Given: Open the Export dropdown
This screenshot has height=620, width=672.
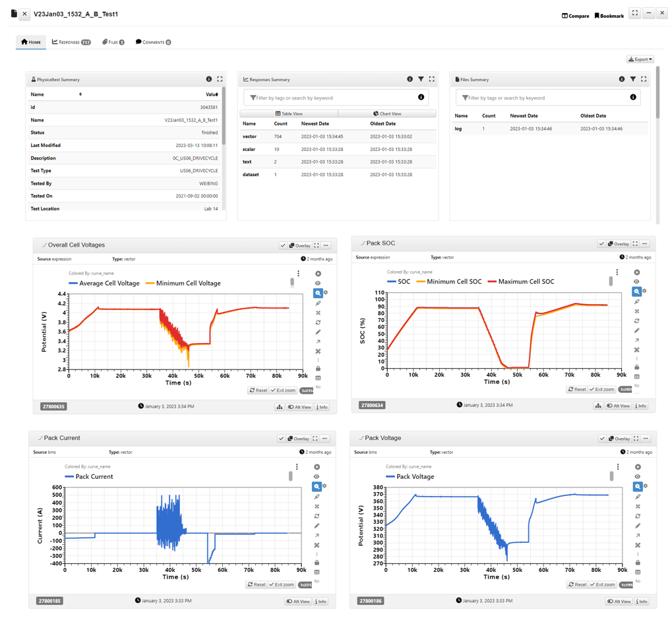Looking at the screenshot, I should tap(640, 59).
